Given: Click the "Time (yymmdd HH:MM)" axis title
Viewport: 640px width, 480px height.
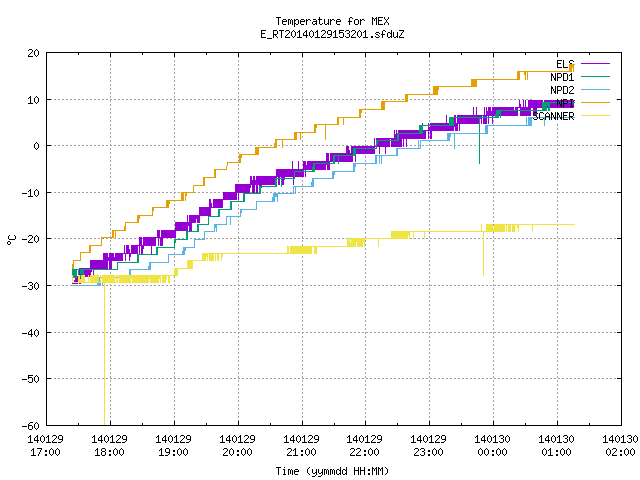Looking at the screenshot, I should (x=332, y=471).
